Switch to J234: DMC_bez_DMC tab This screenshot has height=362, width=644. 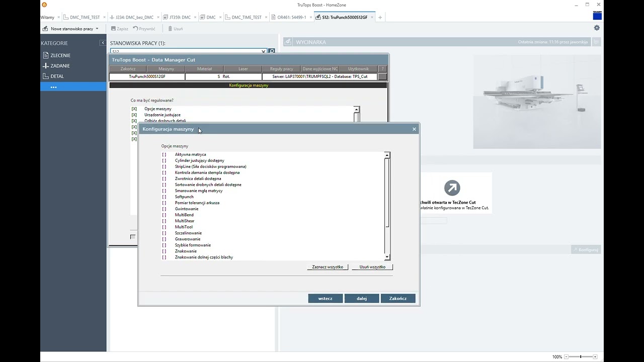tap(134, 17)
